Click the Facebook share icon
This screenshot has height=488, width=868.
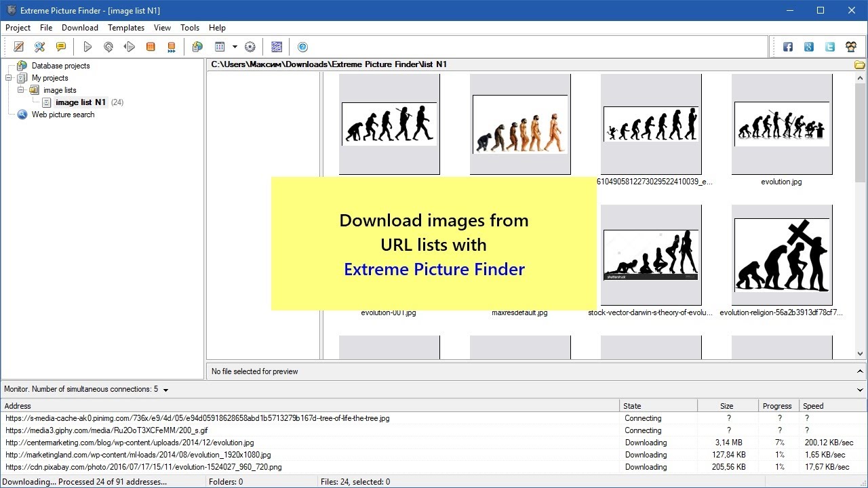(x=788, y=47)
